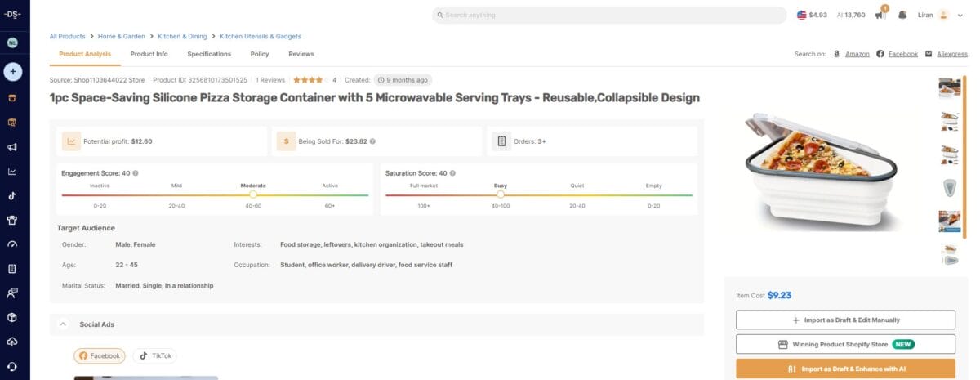Click the help icon next to Saturation Score
The width and height of the screenshot is (980, 380).
452,173
